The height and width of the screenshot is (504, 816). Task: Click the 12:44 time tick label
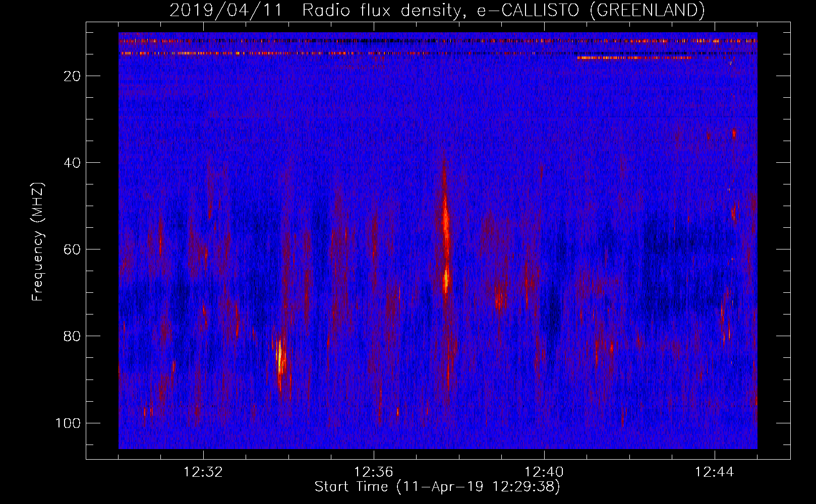(715, 472)
